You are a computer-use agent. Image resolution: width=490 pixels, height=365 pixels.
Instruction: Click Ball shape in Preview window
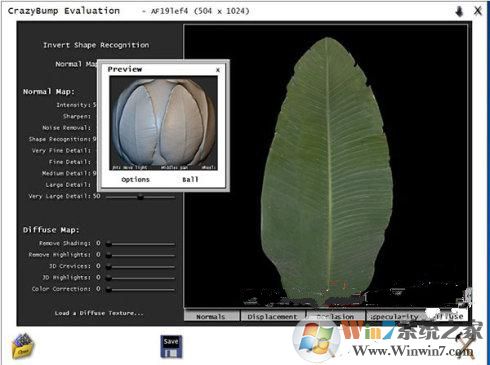190,180
